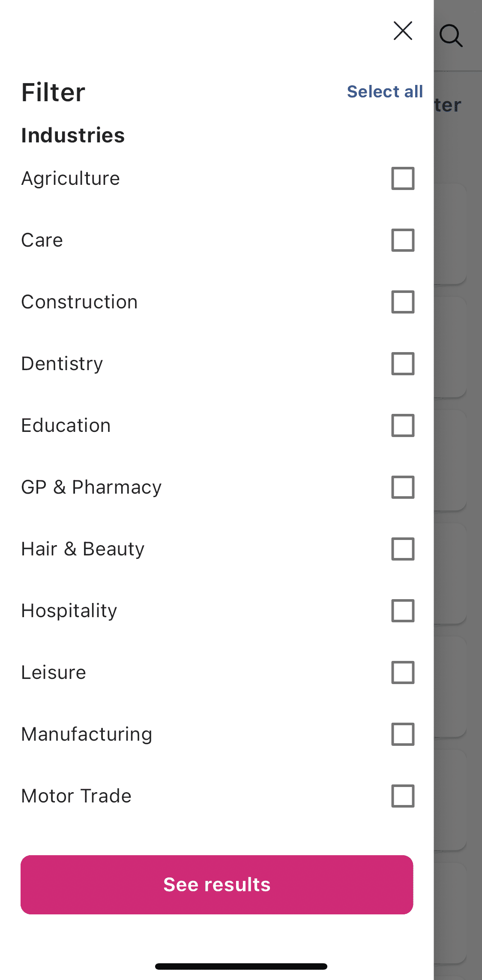Tap the See results button
Screen dimensions: 482x980
click(x=217, y=885)
